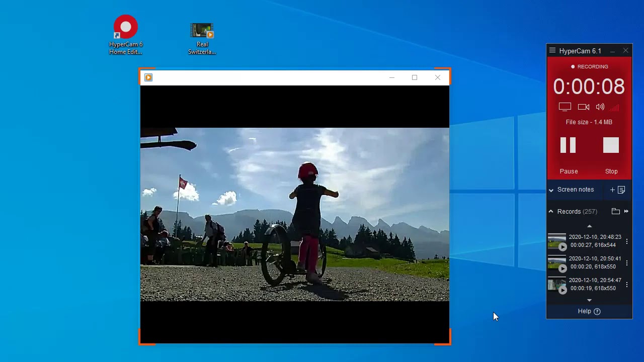Click the RECORDING status indicator
The image size is (644, 362).
click(x=589, y=66)
